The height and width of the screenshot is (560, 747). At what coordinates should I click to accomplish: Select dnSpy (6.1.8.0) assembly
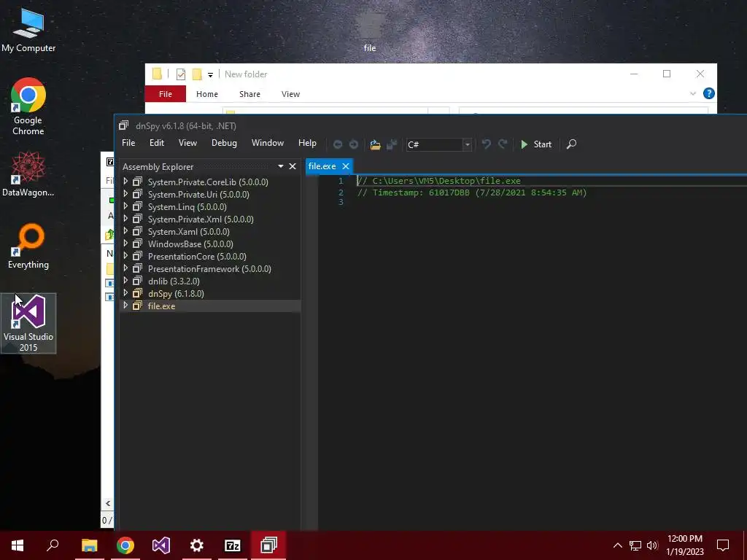click(x=176, y=293)
